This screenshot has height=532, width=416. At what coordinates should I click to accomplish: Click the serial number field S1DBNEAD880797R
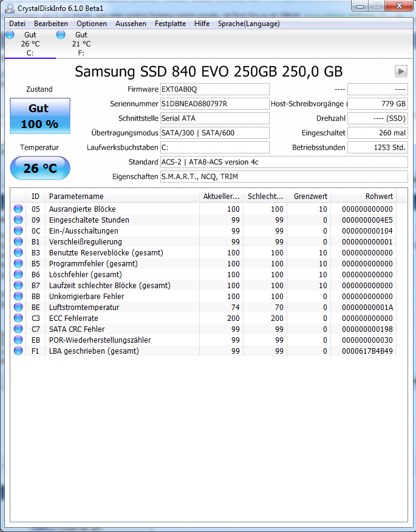click(214, 104)
